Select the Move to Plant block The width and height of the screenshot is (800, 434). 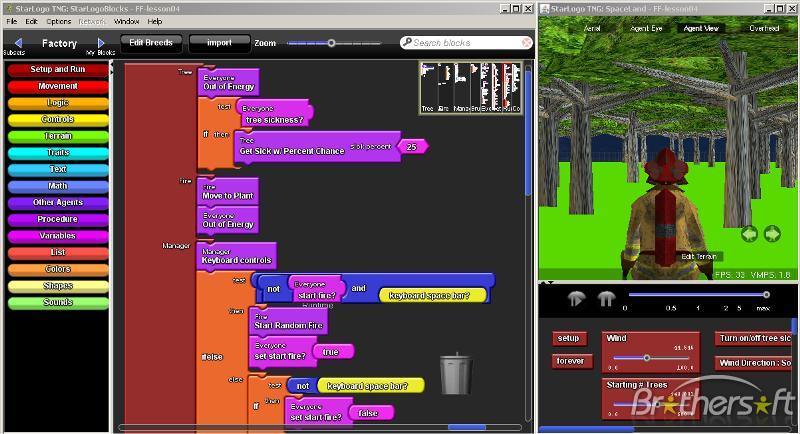[228, 191]
